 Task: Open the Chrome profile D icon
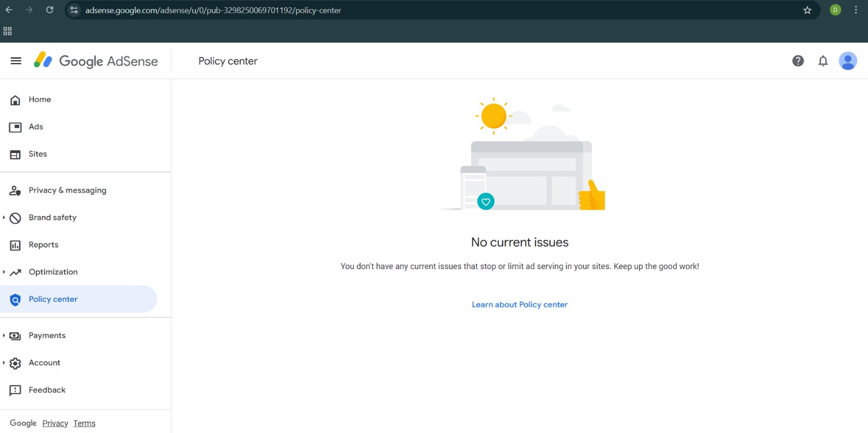tap(835, 10)
